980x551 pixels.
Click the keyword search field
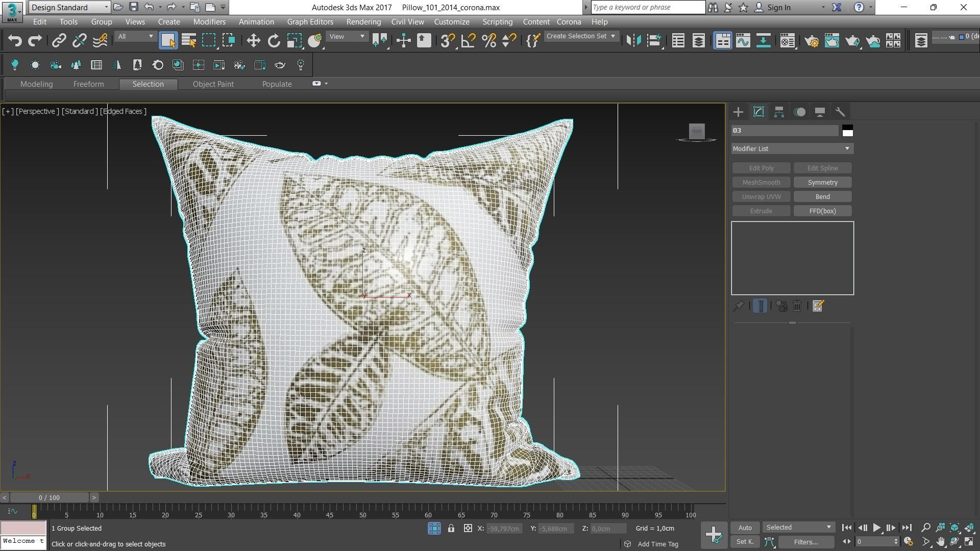pos(648,7)
